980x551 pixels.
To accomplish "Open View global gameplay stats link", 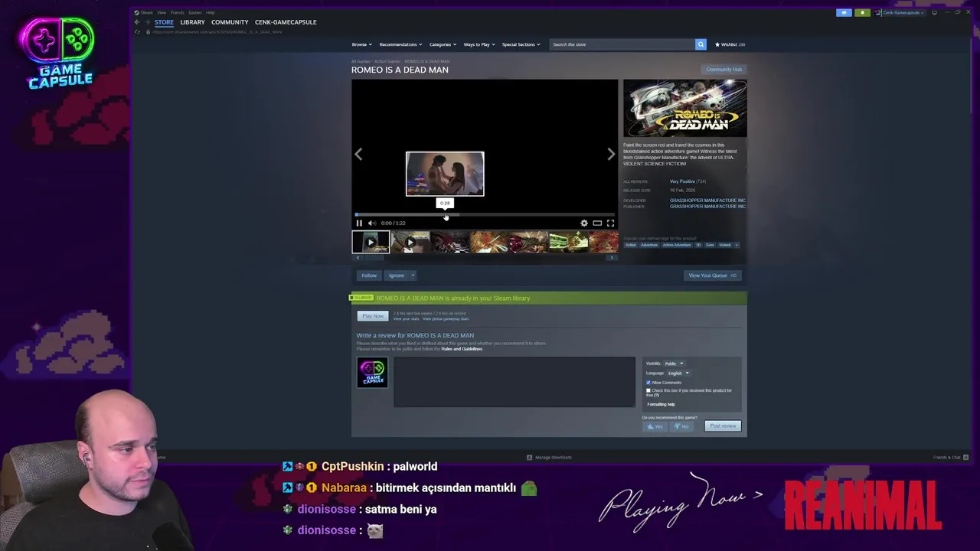I will [446, 318].
